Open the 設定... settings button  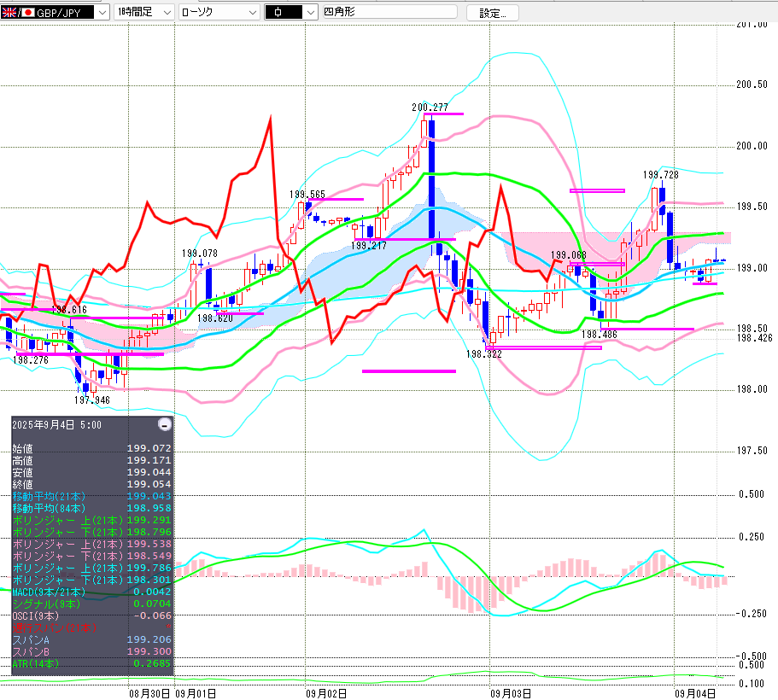[x=493, y=13]
